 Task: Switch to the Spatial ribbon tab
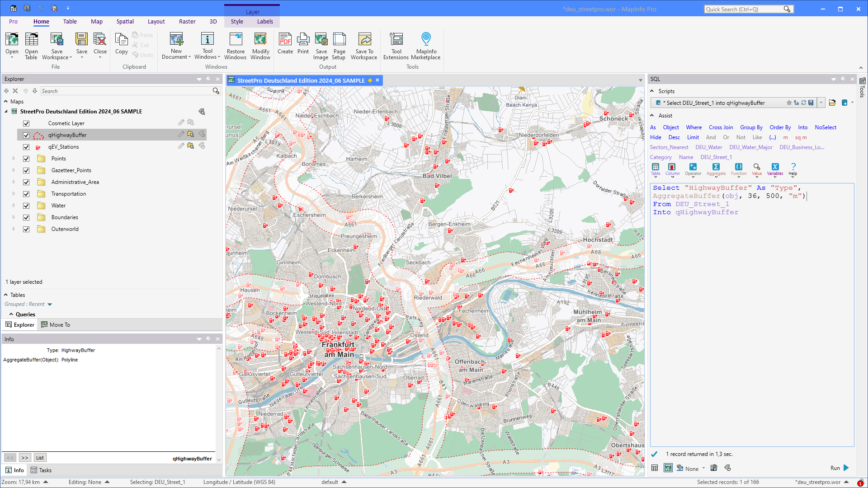tap(125, 22)
